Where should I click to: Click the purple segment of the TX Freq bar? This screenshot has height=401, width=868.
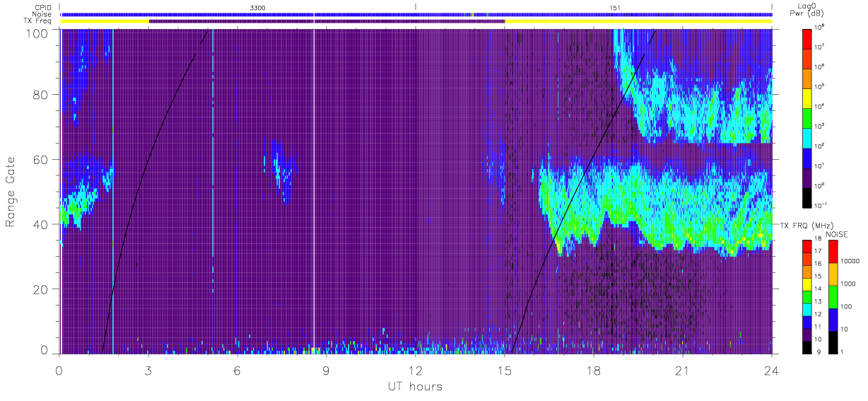327,21
